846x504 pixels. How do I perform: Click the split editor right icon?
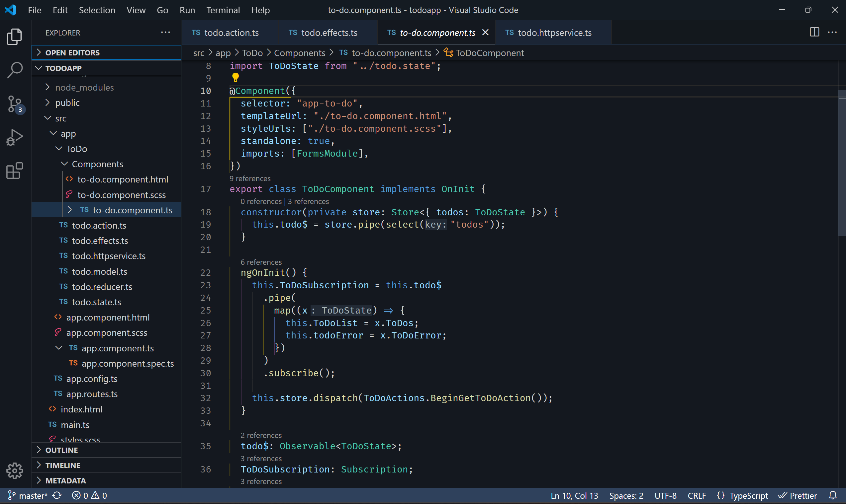pos(814,32)
